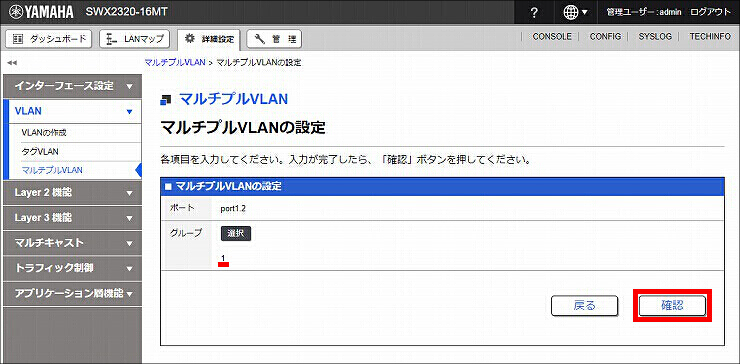Click the 戻る button
This screenshot has width=740, height=364.
(584, 305)
